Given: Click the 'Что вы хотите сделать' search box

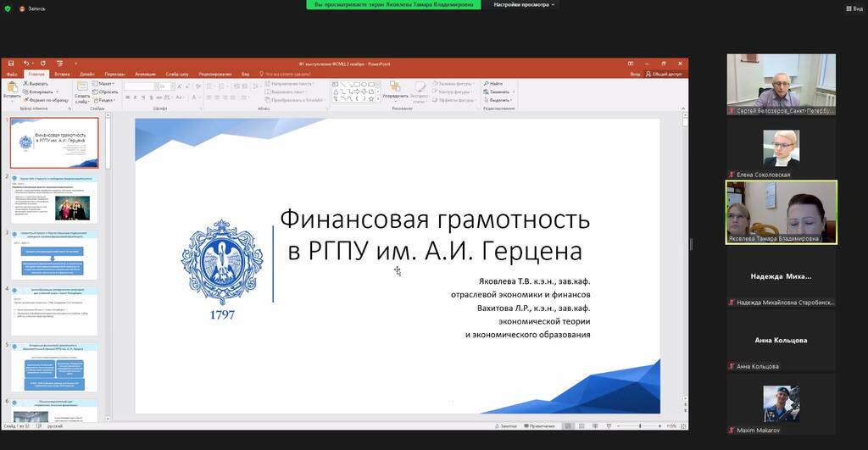Looking at the screenshot, I should pyautogui.click(x=286, y=75).
